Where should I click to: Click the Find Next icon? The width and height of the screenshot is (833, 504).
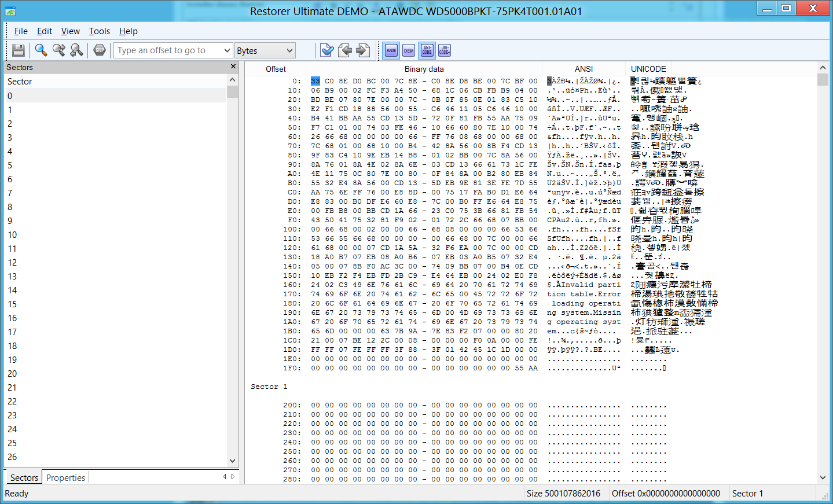click(x=58, y=50)
